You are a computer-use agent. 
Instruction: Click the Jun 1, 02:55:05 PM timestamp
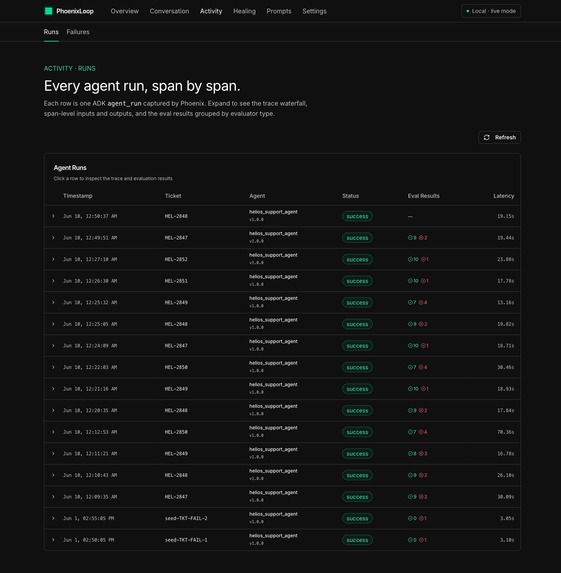88,518
